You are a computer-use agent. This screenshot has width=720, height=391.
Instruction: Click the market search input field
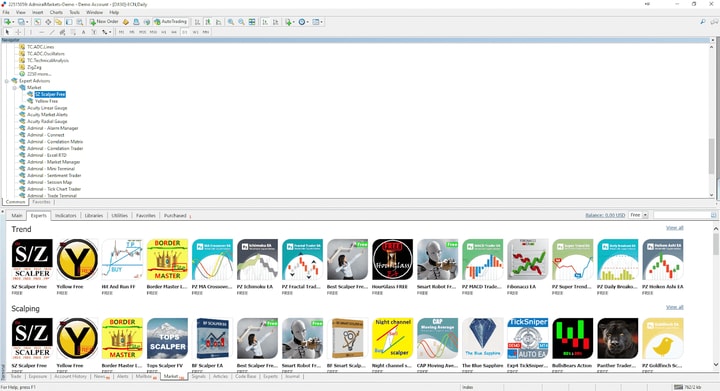point(681,215)
